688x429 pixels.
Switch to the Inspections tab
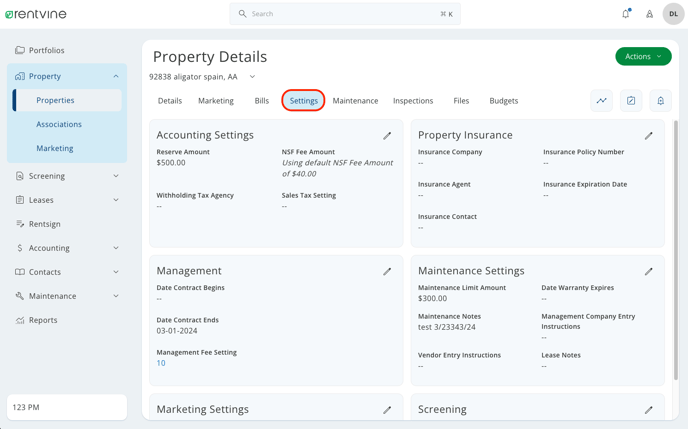click(413, 101)
